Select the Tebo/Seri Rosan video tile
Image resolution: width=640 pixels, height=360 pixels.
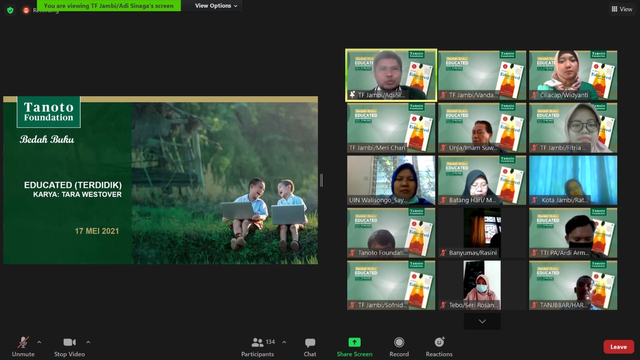[x=482, y=285]
